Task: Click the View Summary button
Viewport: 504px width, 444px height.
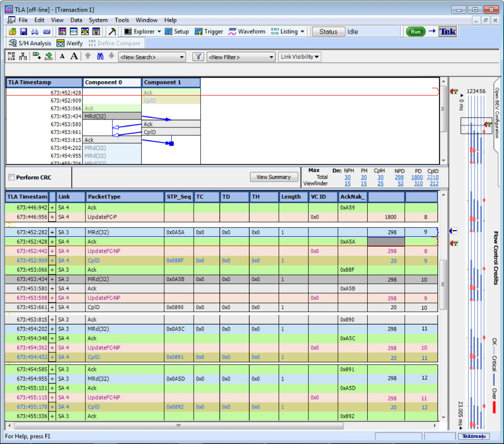Action: pyautogui.click(x=273, y=177)
